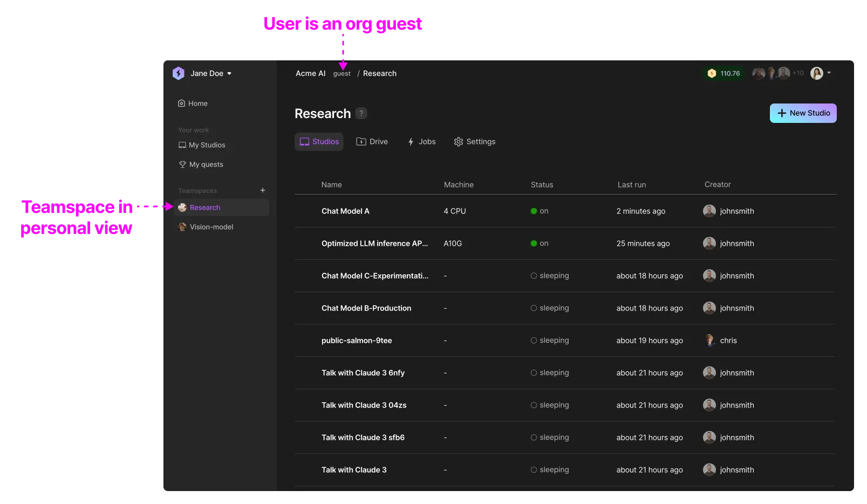
Task: Click the 25 minutes ago last run cell
Action: pyautogui.click(x=643, y=244)
